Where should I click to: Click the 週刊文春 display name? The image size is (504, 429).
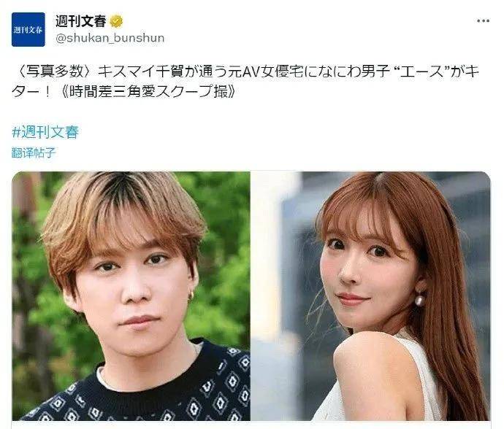coord(80,21)
